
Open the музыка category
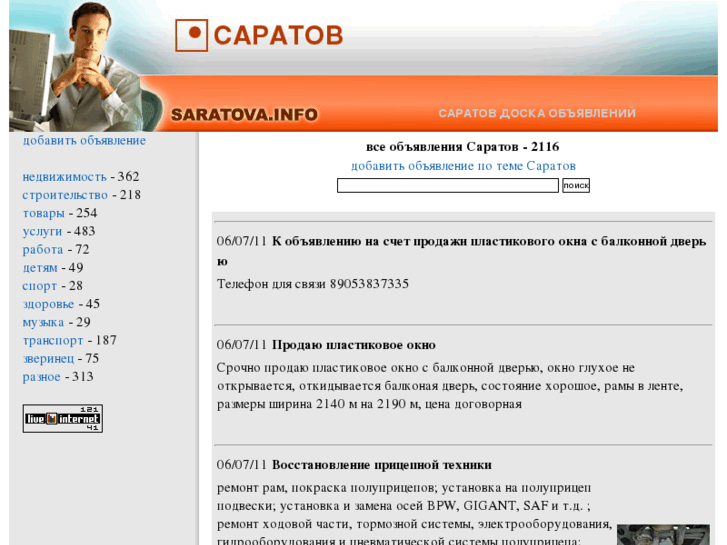pos(43,322)
